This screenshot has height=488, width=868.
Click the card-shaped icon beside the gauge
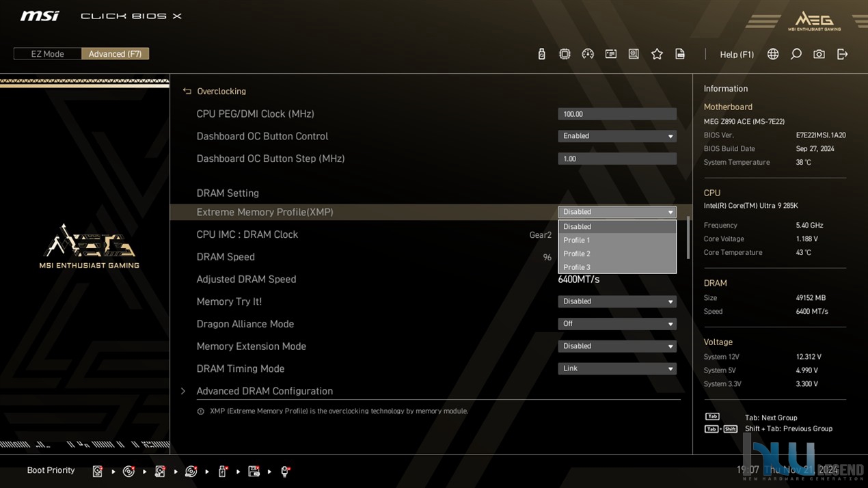[x=611, y=54]
